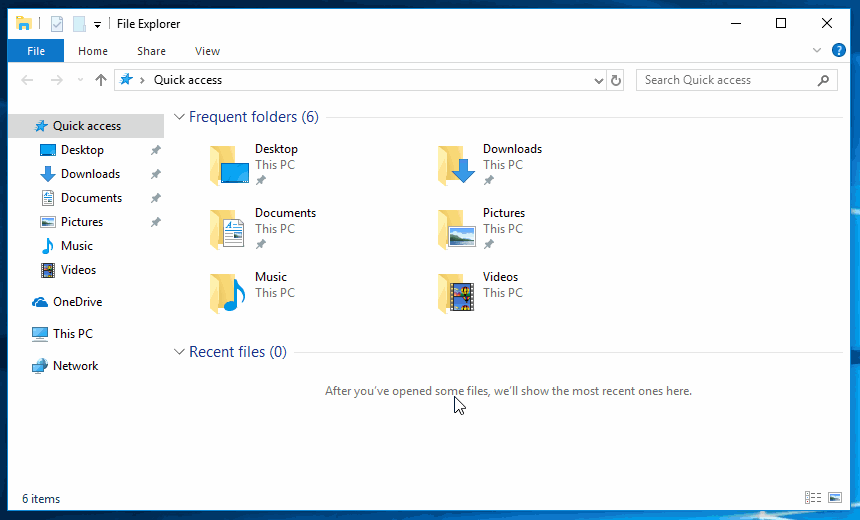
Task: Select Documents in the navigation pane
Action: [x=91, y=198]
